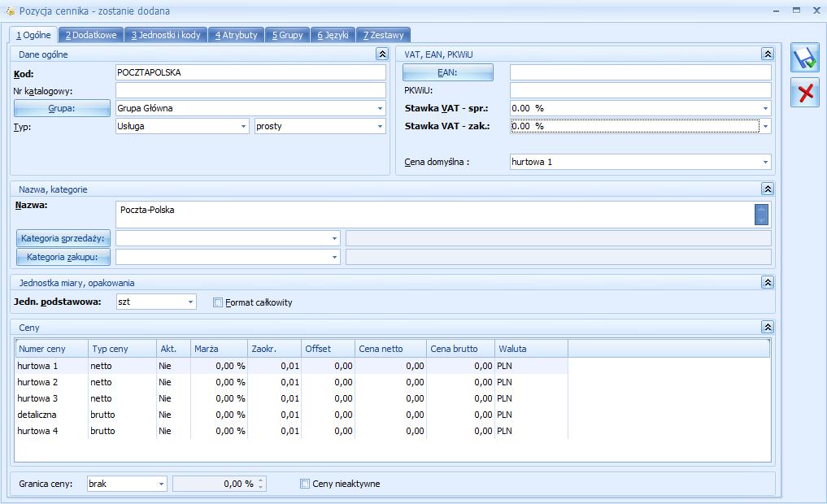Collapse the Nazwa, kategorie section
Screen dimensions: 827x504
point(768,189)
